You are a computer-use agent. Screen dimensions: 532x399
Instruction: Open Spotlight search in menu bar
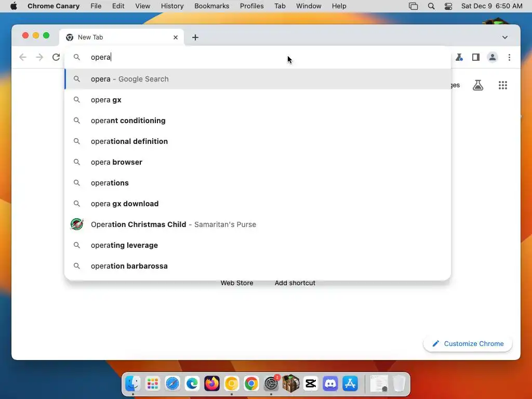(431, 6)
